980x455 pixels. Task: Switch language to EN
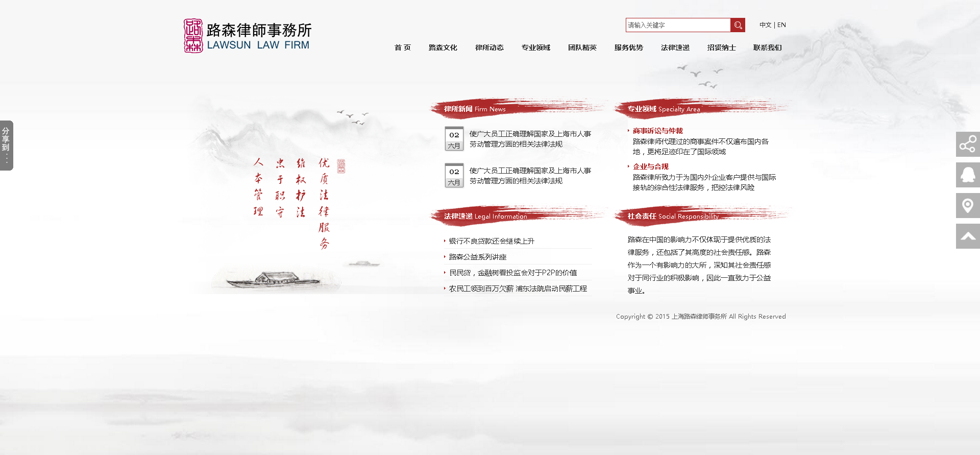coord(781,25)
